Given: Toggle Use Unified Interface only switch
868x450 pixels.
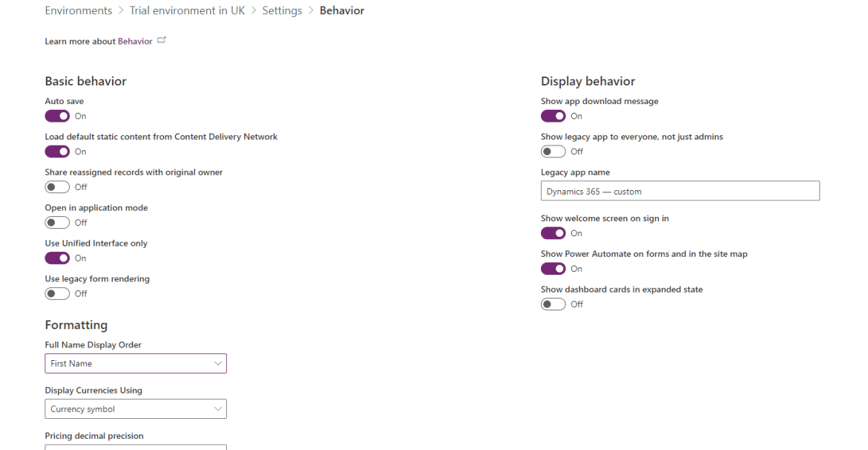Looking at the screenshot, I should [57, 258].
